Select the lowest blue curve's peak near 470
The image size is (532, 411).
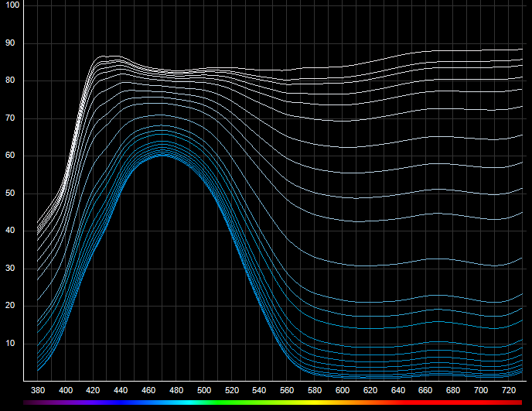pyautogui.click(x=163, y=156)
